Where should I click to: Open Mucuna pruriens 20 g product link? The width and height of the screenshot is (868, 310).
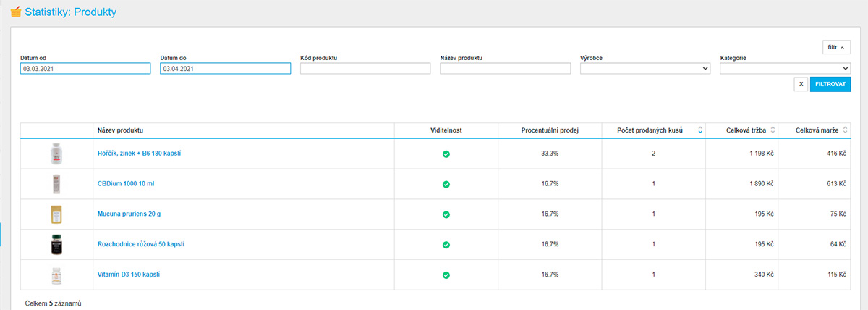(130, 214)
